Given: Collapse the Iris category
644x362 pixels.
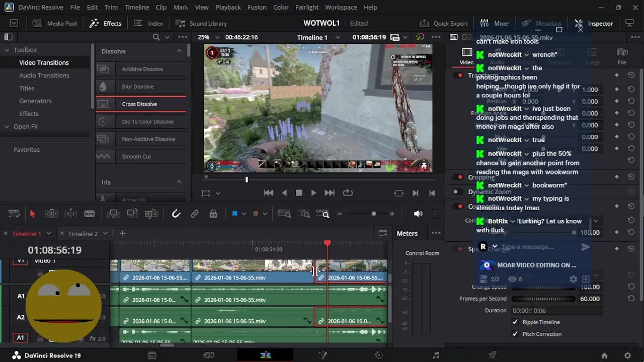Looking at the screenshot, I should pyautogui.click(x=179, y=182).
